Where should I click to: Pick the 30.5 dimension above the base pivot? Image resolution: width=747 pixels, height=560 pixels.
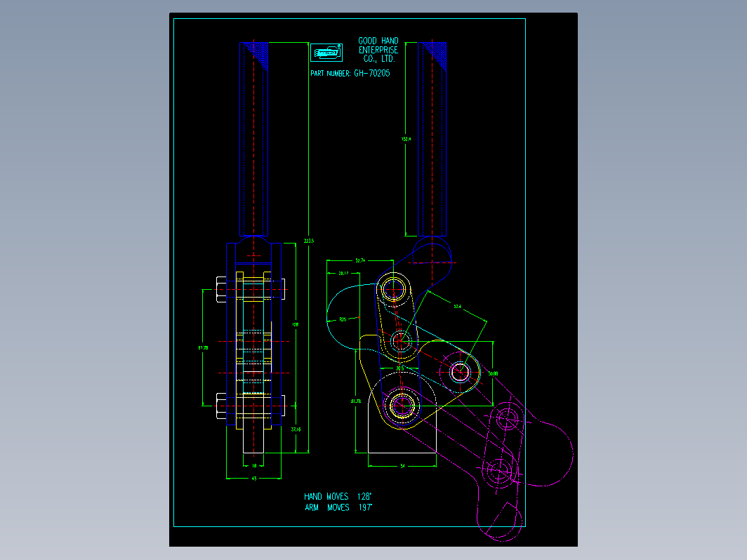tap(399, 368)
